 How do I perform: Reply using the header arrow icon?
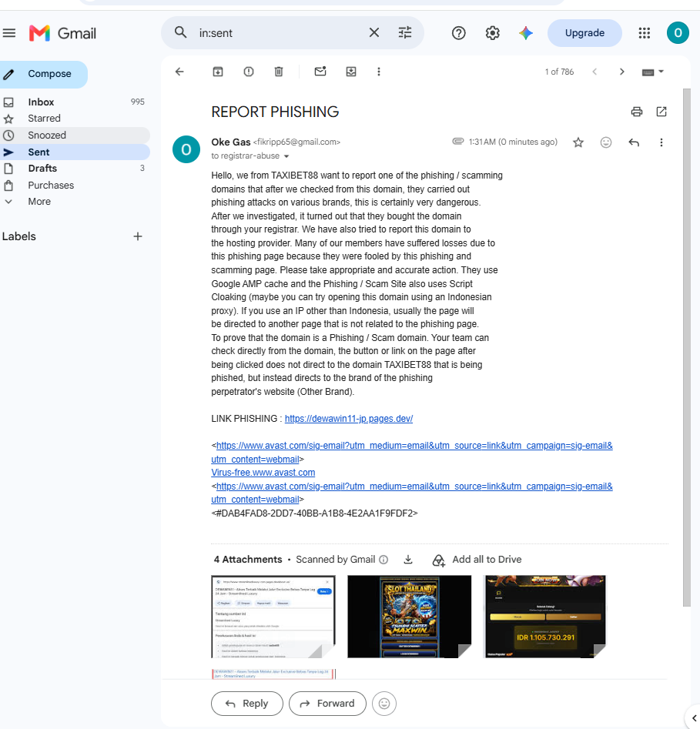point(634,142)
